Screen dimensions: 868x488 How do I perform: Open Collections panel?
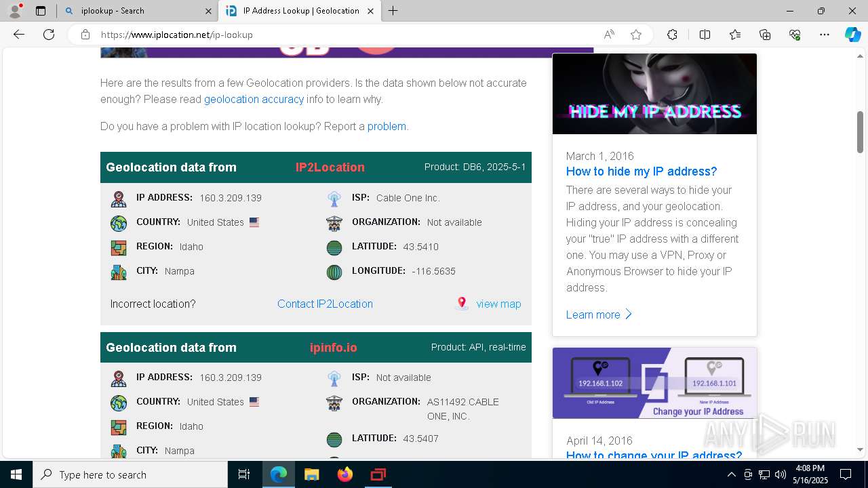765,35
